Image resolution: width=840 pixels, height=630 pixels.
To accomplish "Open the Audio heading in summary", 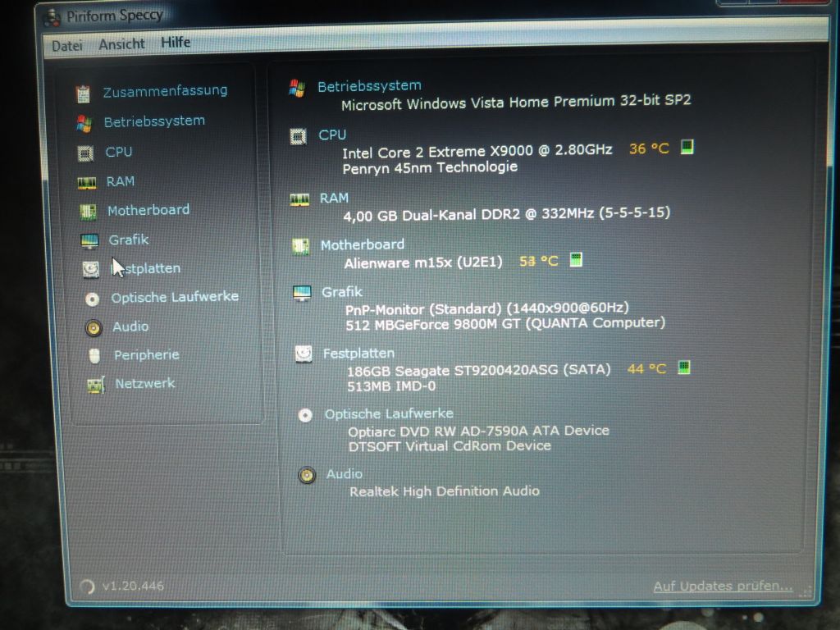I will (x=344, y=474).
